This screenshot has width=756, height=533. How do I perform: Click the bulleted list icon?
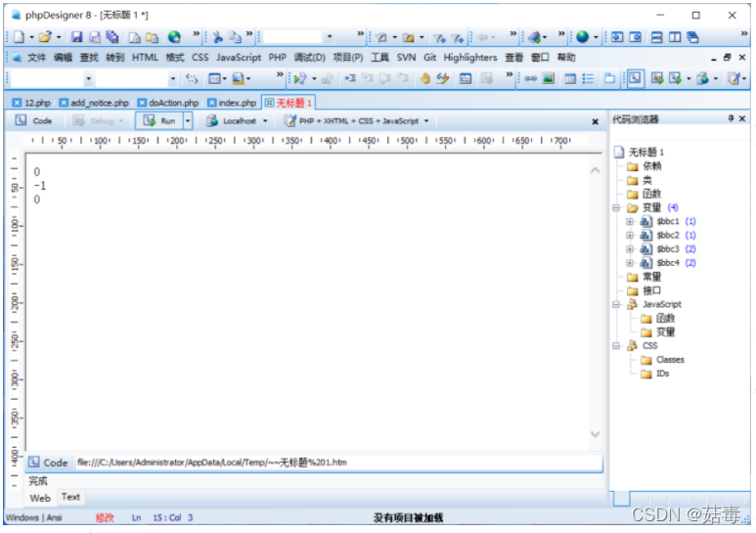[588, 78]
